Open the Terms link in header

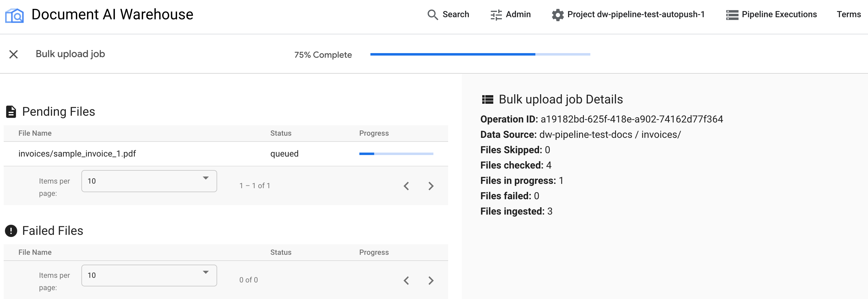(848, 14)
